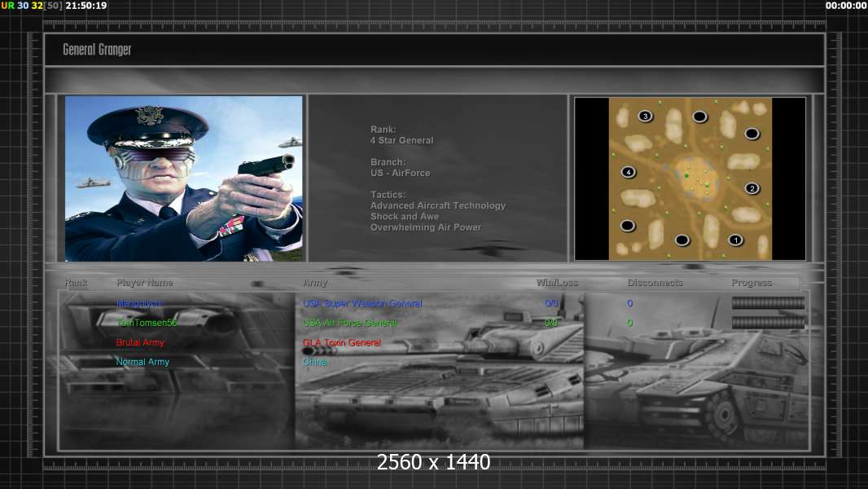Click the Player Name column header
The image size is (868, 489).
(x=145, y=283)
